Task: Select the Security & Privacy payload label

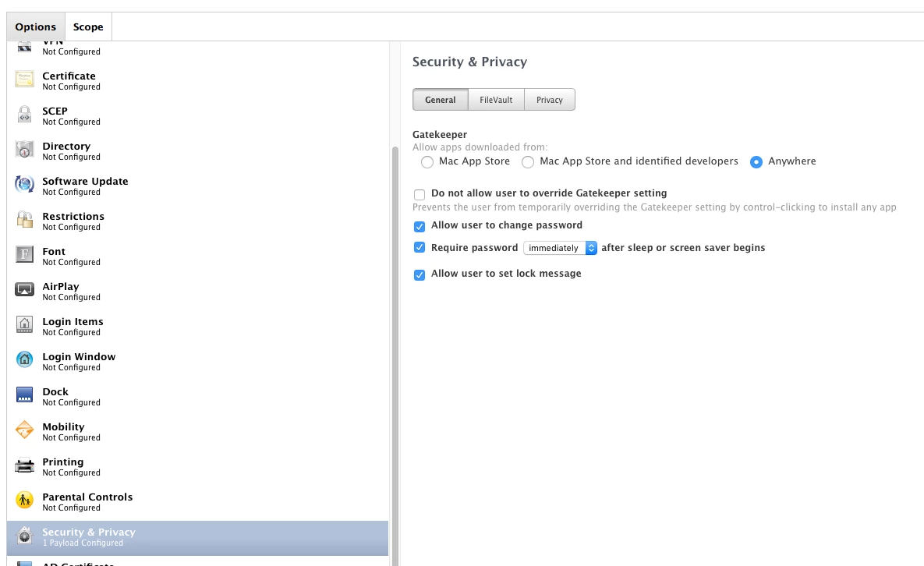Action: (x=89, y=532)
